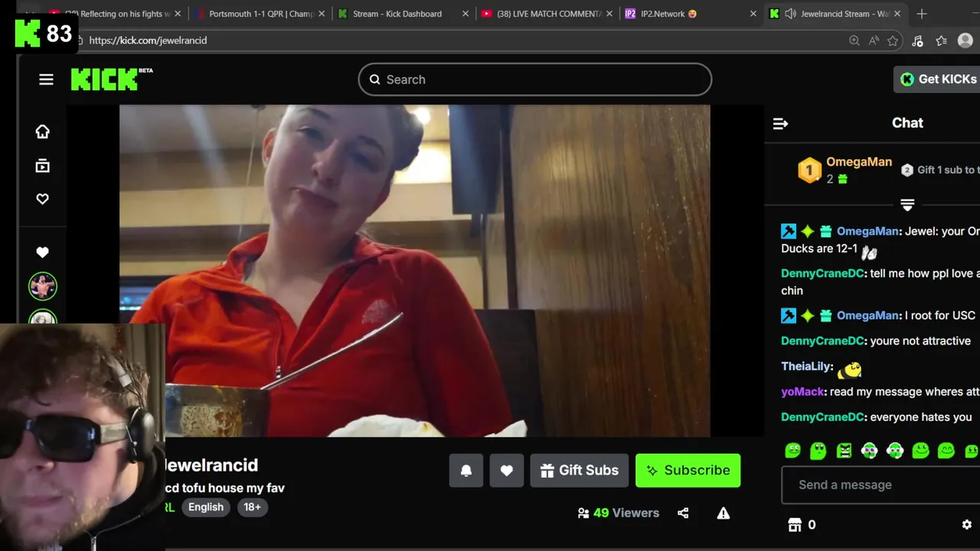
Task: Expand the chat leaderboard chevron
Action: [x=907, y=205]
